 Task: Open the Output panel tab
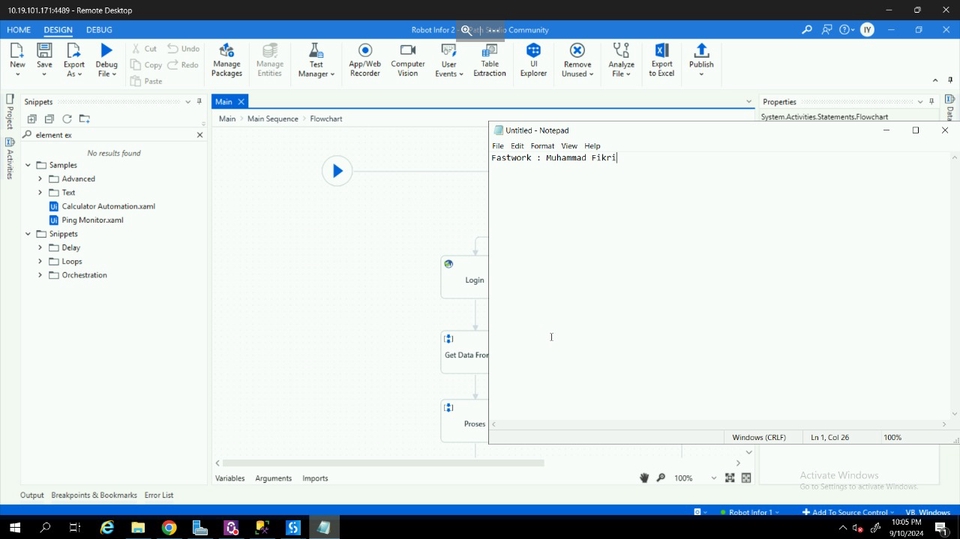tap(32, 495)
